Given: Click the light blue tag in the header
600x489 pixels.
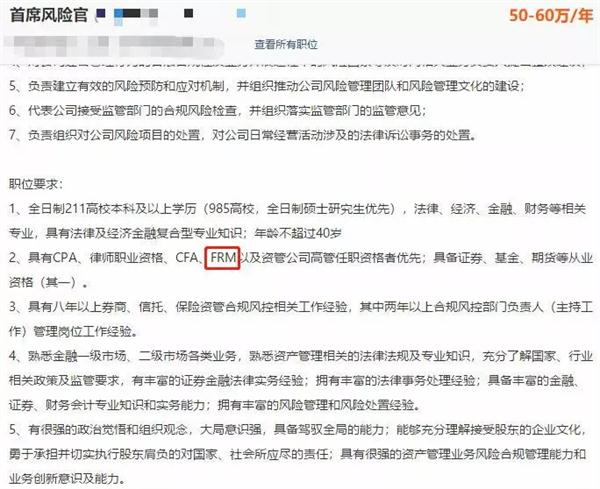Looking at the screenshot, I should (241, 14).
